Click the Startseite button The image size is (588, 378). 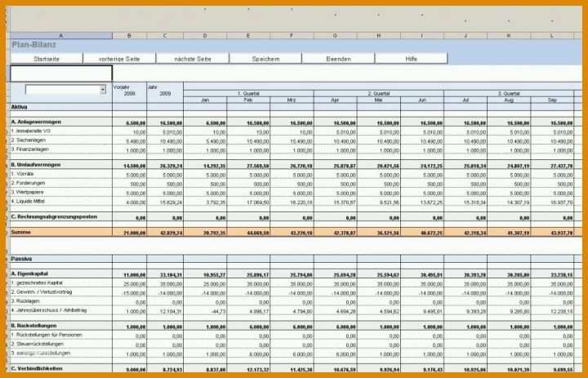47,59
